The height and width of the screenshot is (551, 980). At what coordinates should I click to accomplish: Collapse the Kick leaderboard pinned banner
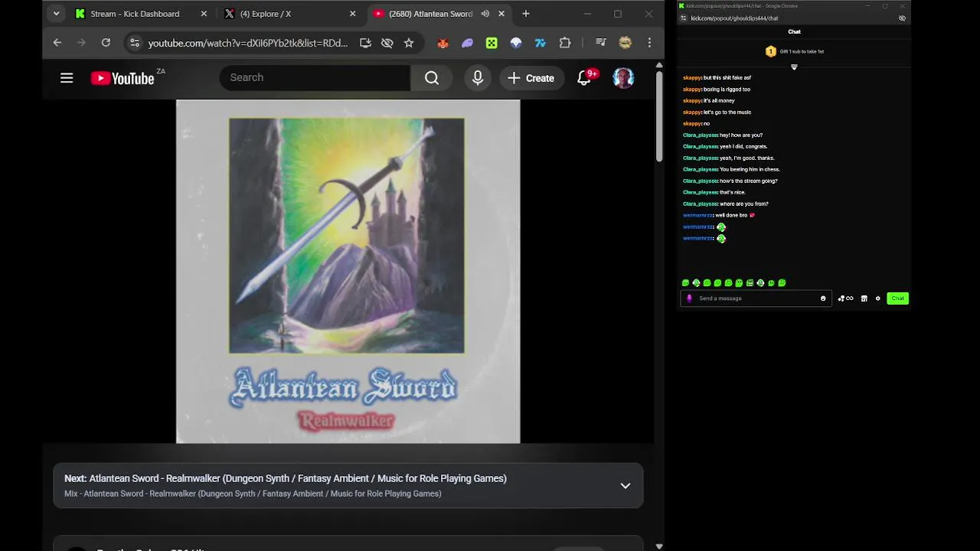pos(794,67)
